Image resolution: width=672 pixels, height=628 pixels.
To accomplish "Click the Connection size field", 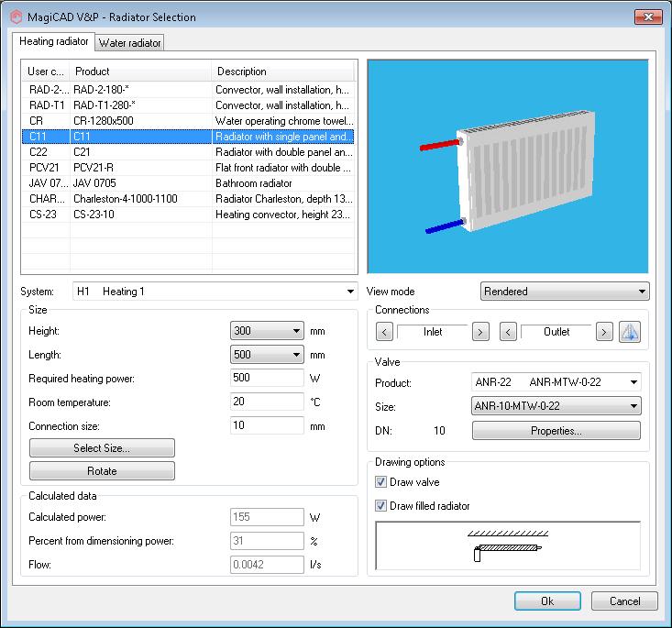I will (x=267, y=425).
